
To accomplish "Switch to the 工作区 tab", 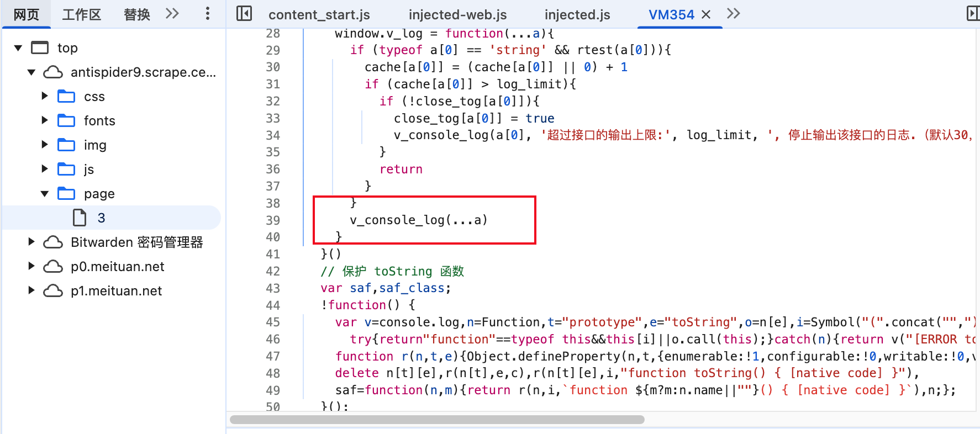I will tap(81, 15).
